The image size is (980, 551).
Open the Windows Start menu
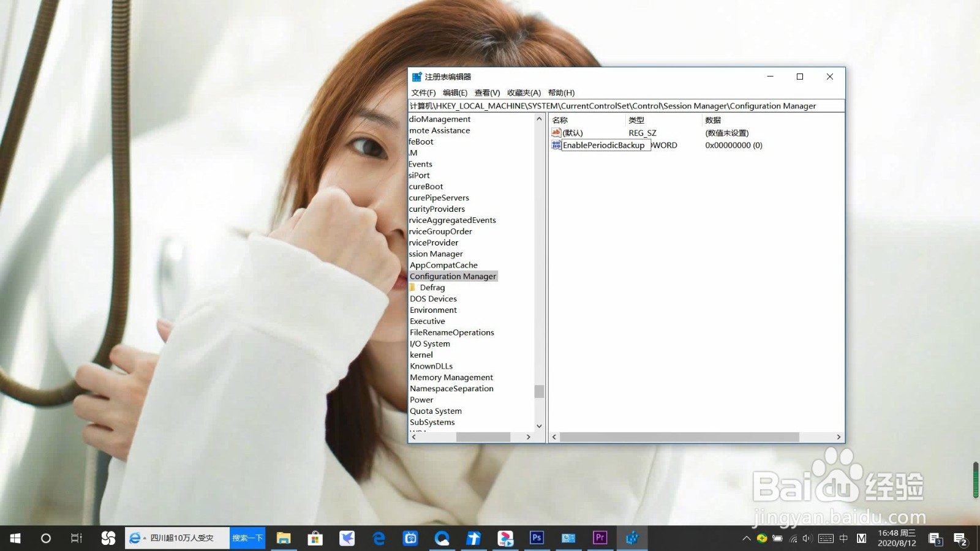click(15, 538)
